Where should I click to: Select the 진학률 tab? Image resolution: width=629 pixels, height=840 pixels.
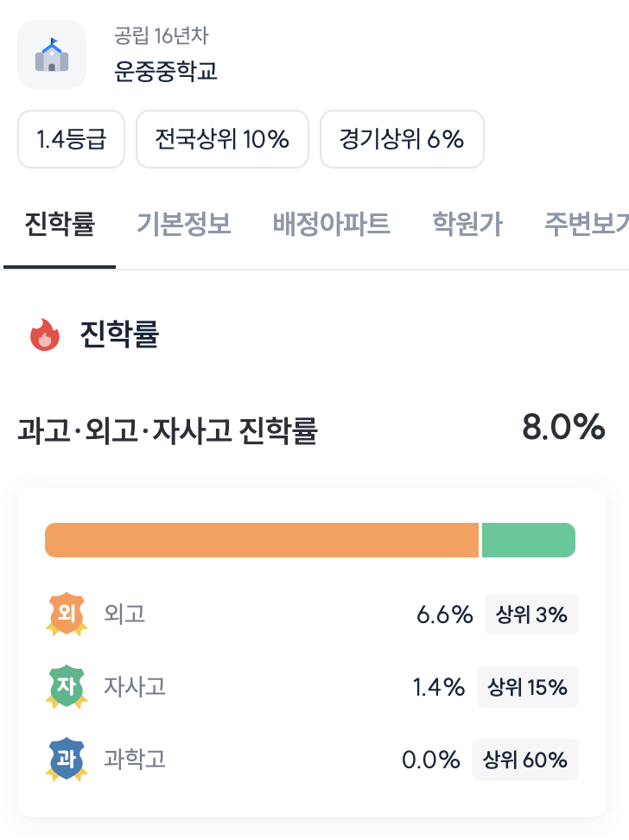click(x=60, y=225)
